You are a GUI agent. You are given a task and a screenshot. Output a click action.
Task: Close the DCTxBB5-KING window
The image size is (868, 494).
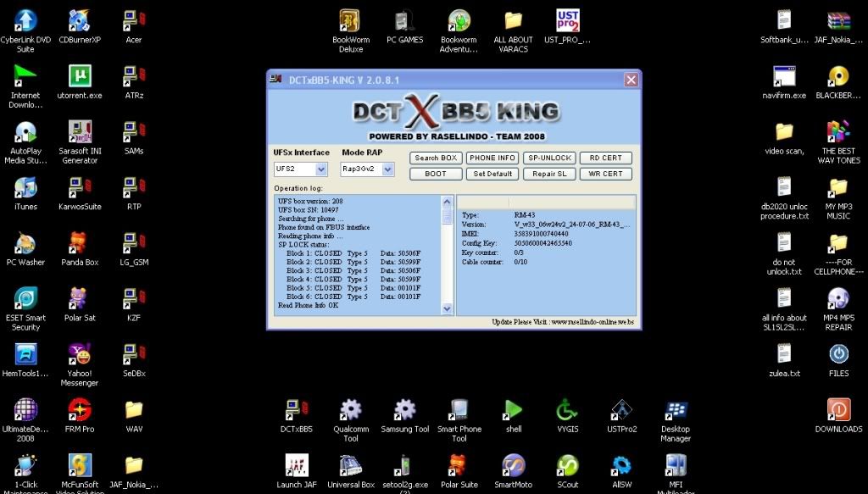(631, 80)
